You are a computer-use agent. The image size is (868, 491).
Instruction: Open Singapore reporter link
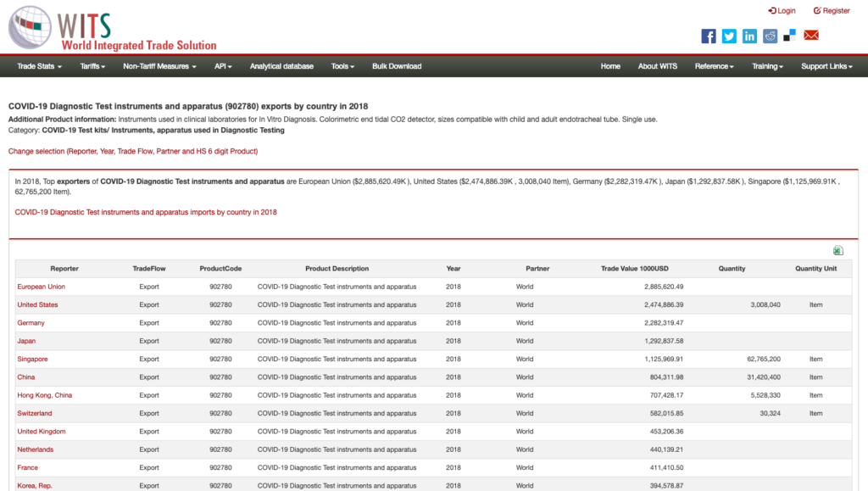pos(32,360)
